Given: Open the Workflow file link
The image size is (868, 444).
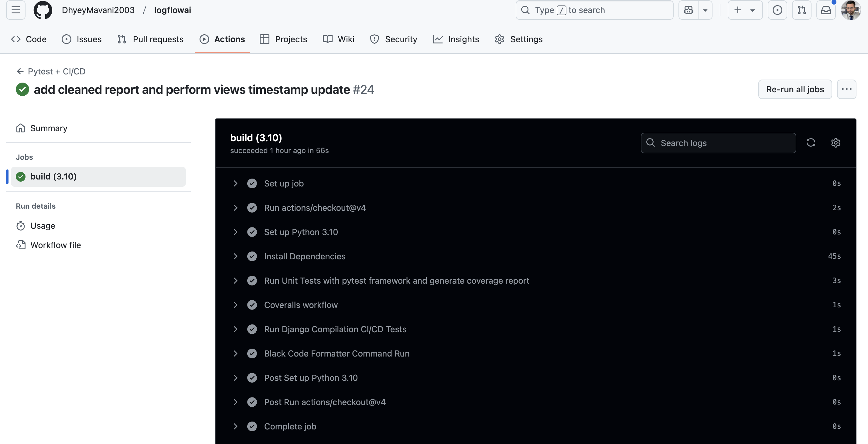Looking at the screenshot, I should point(56,245).
